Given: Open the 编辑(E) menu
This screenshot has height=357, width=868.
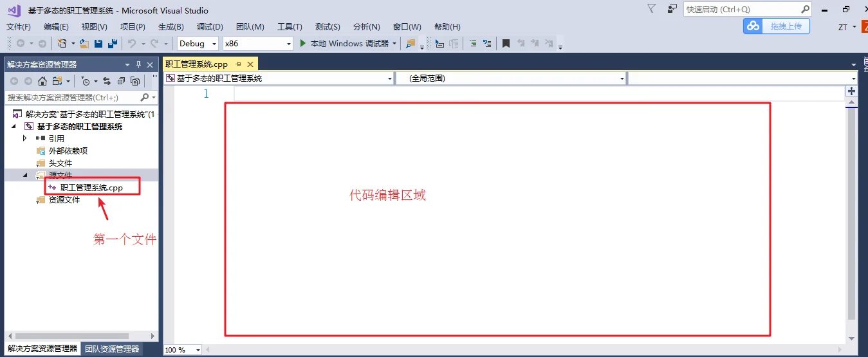Looking at the screenshot, I should pyautogui.click(x=56, y=26).
